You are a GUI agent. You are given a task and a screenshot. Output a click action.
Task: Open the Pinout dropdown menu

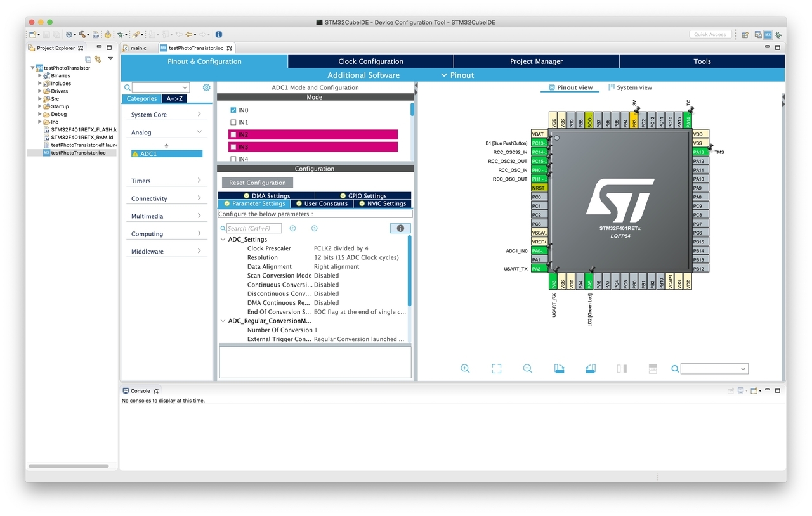tap(457, 75)
